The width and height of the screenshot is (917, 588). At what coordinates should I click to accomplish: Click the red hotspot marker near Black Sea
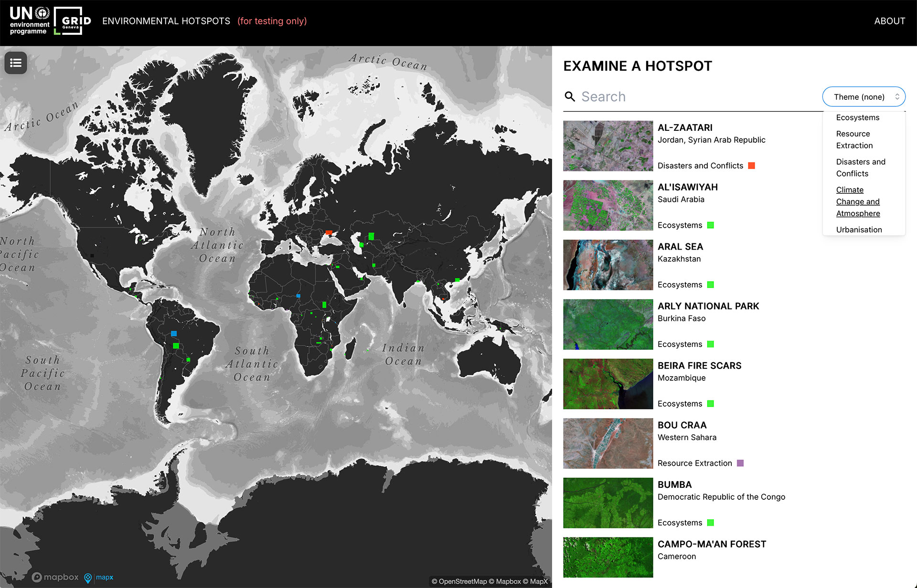click(x=329, y=232)
